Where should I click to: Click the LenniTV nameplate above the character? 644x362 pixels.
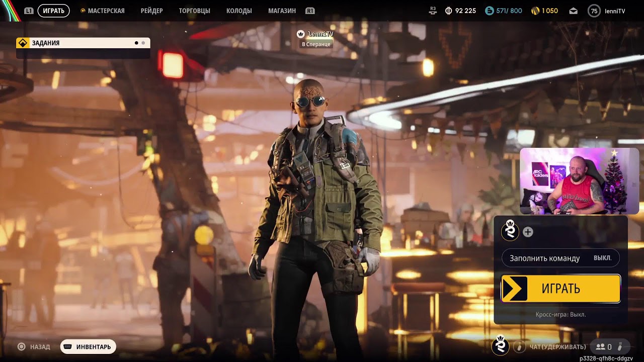[x=320, y=34]
